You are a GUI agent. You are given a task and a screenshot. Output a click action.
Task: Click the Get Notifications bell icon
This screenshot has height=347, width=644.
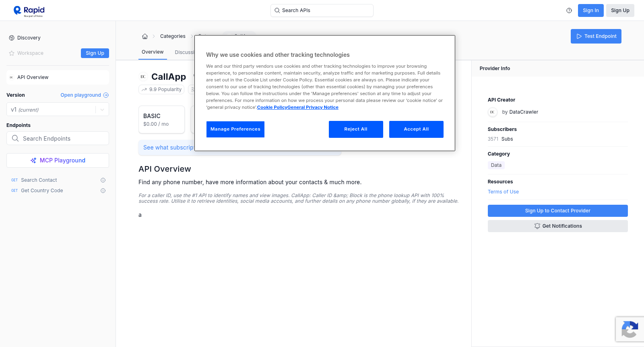pyautogui.click(x=537, y=226)
